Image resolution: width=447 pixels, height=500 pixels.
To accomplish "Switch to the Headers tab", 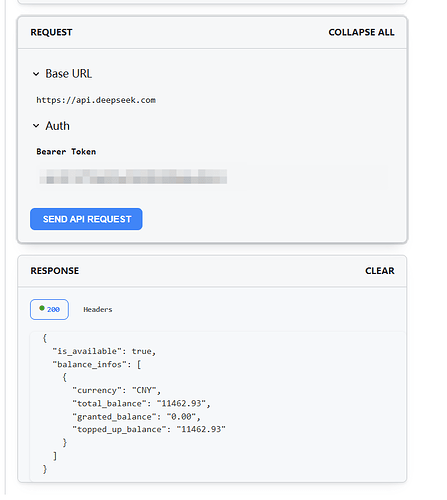I will 98,310.
